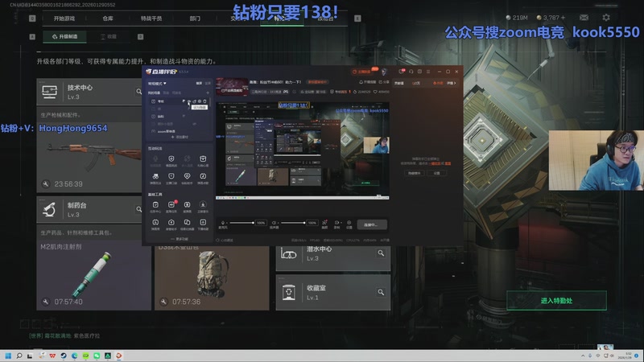
Task: Click the microphone icon beside the volume slider
Action: click(223, 223)
